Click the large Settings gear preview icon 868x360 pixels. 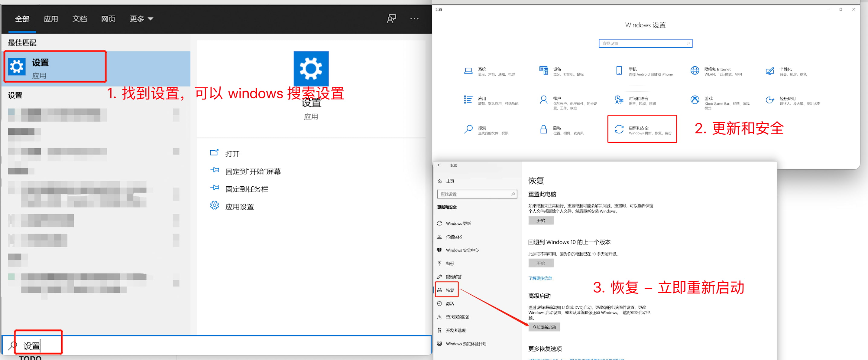(x=311, y=68)
